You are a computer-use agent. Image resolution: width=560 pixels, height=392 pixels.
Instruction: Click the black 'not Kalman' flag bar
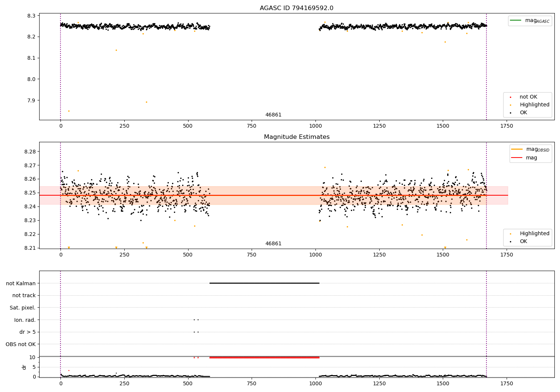click(x=264, y=283)
